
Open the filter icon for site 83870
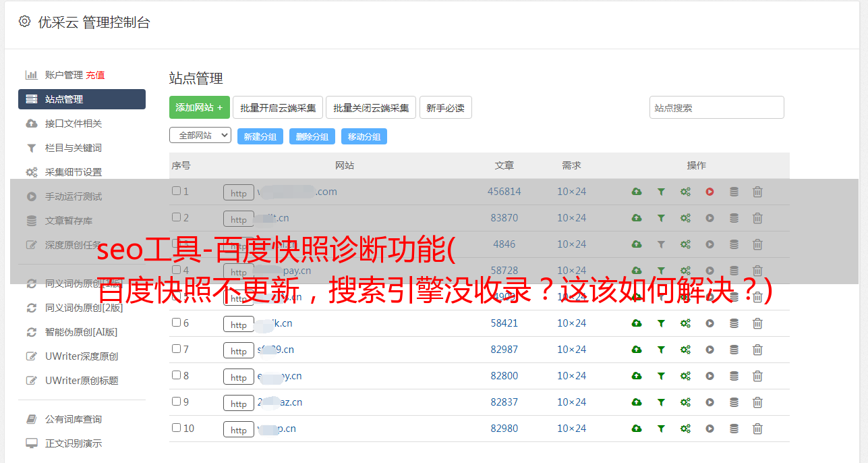[661, 218]
